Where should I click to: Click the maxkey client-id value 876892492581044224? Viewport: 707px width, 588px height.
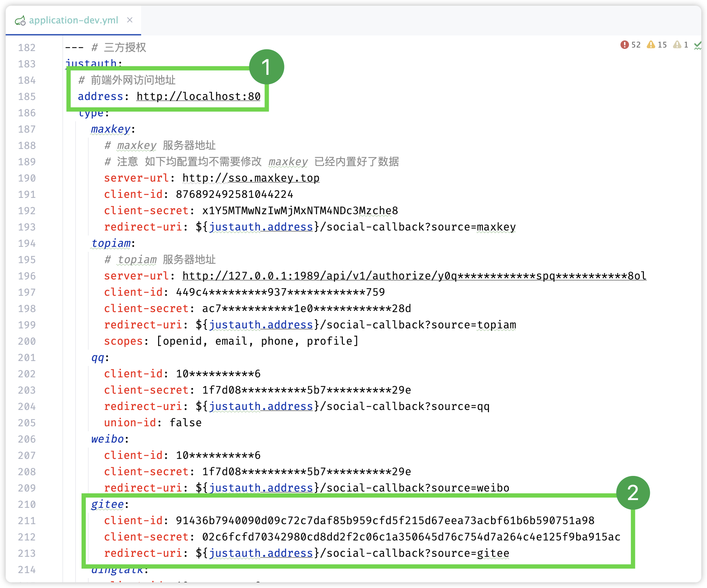click(235, 194)
